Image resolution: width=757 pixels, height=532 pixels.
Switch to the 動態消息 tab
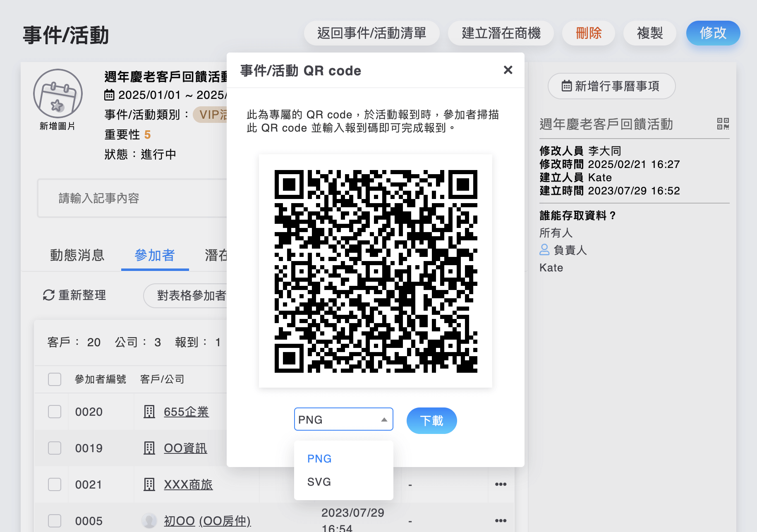(x=77, y=255)
